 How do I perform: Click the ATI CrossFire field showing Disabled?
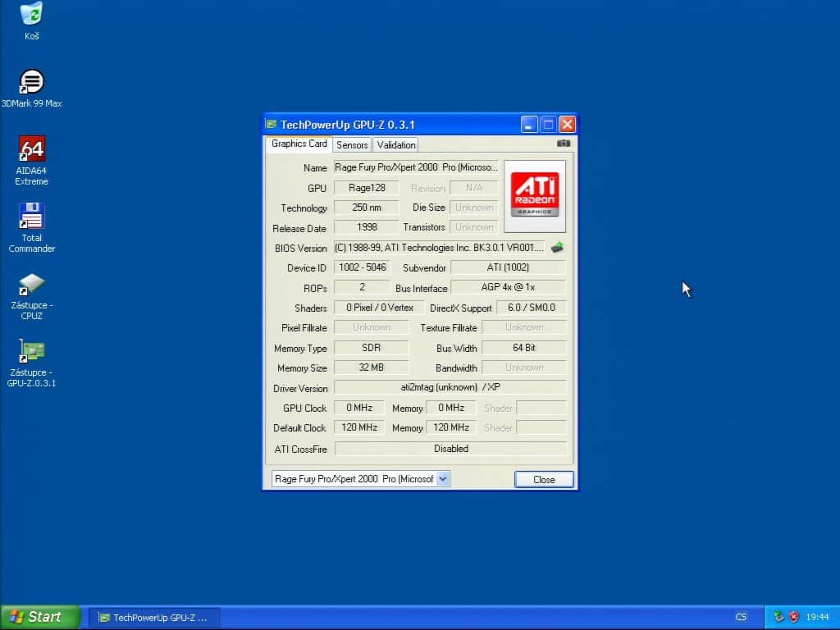(x=450, y=449)
